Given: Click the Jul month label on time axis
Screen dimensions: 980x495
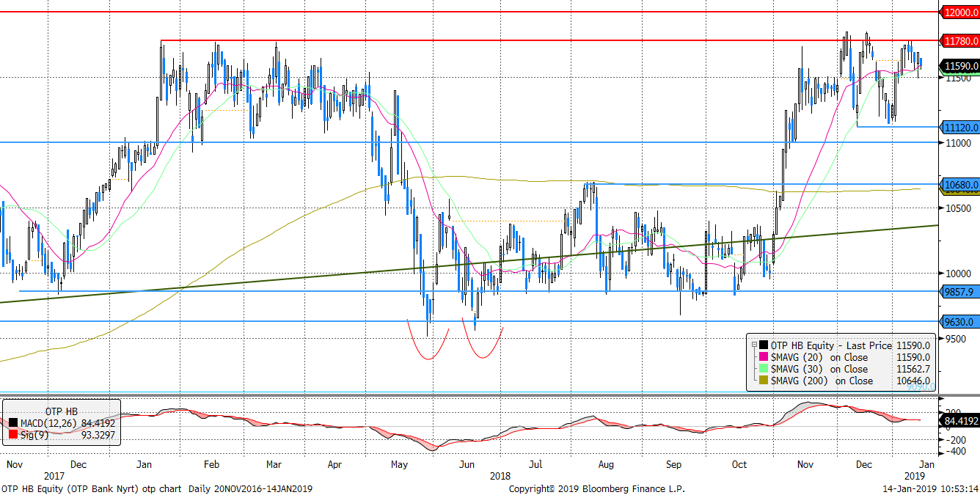Looking at the screenshot, I should (x=535, y=464).
